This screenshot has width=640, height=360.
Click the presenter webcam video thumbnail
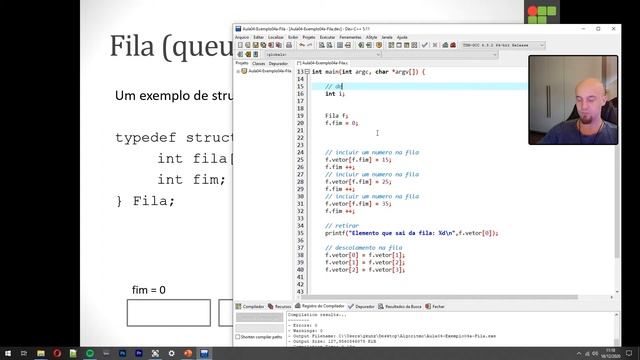573,100
